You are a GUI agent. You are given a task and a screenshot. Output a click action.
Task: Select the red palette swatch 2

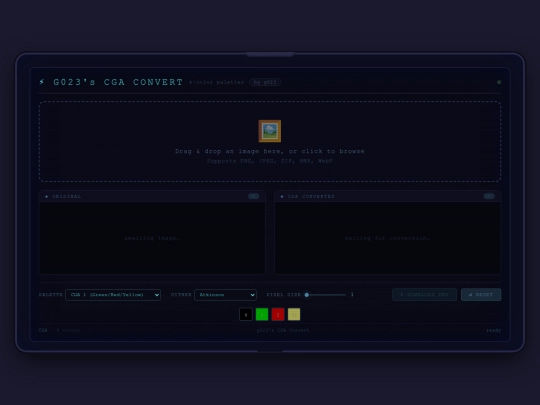pos(278,314)
